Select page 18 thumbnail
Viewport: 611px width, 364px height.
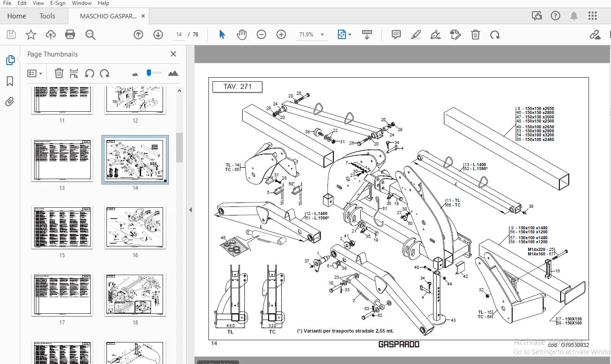pos(135,295)
